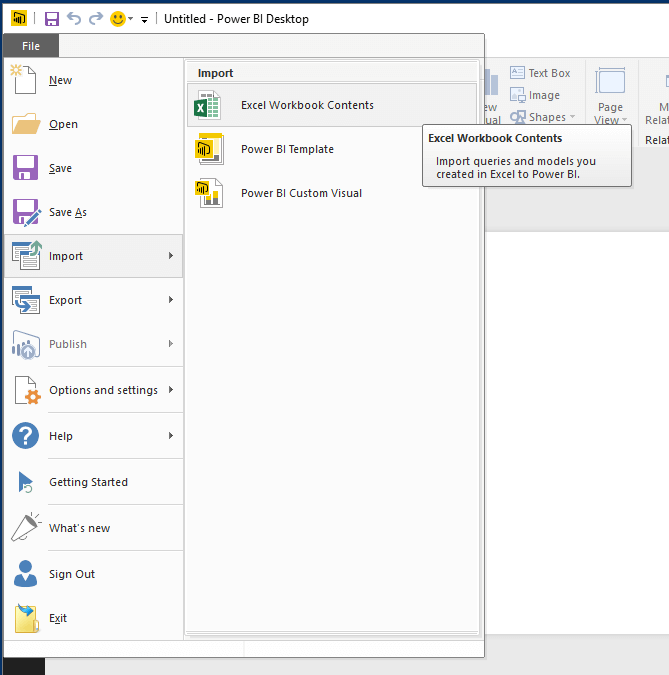The image size is (669, 675).
Task: Click the Save As floppy-with-pencil icon
Action: [27, 212]
